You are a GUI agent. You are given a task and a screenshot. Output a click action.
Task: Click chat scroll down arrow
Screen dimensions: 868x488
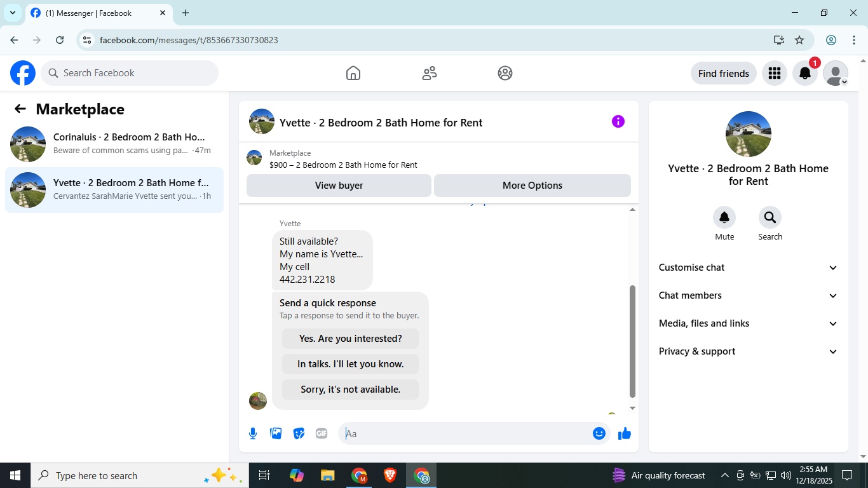[x=632, y=408]
